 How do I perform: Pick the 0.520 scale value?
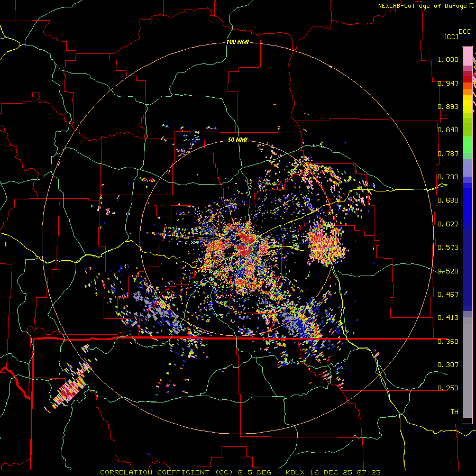coord(448,271)
